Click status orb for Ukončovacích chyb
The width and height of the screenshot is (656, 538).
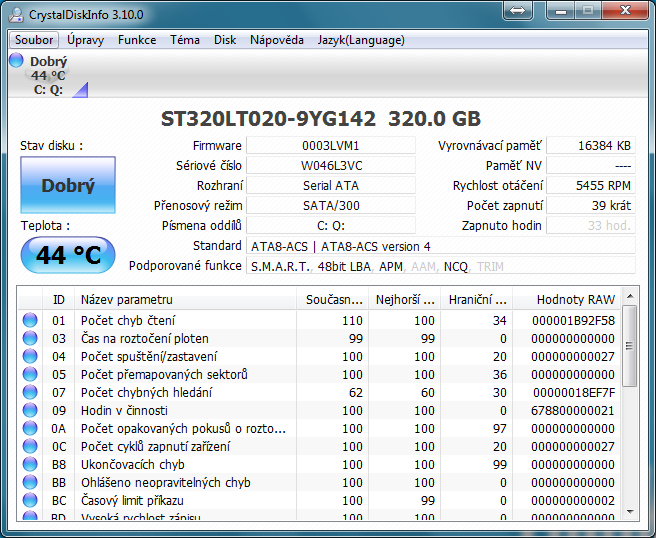[x=30, y=464]
